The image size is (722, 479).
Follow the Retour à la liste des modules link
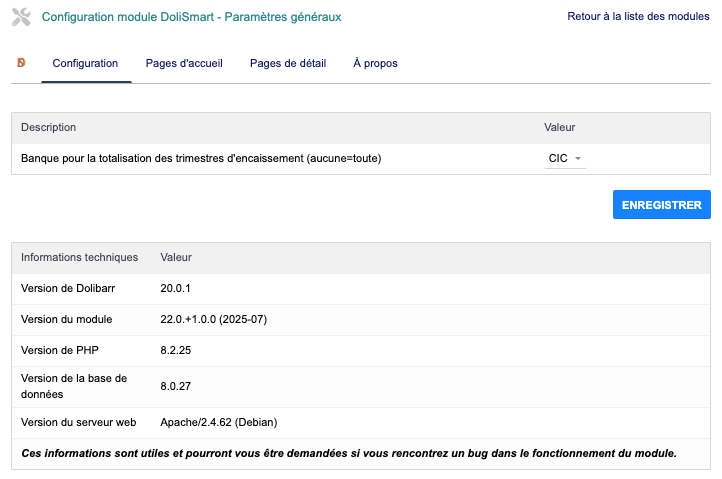pos(638,17)
